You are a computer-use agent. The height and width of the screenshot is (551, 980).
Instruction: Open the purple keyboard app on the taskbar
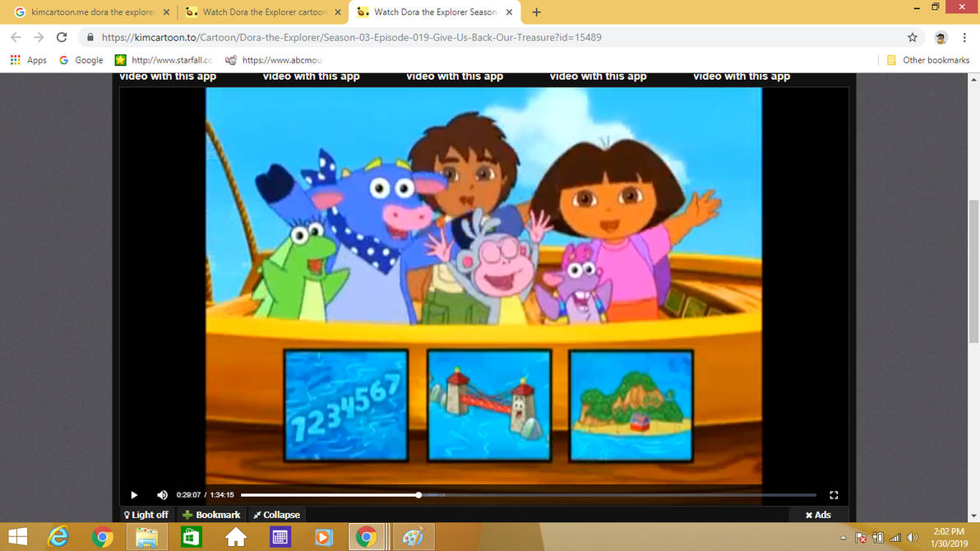click(x=280, y=537)
